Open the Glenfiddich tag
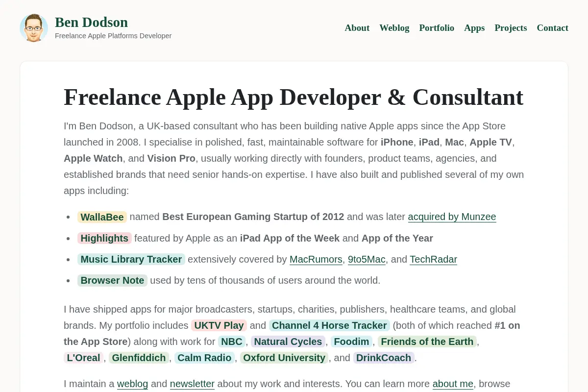This screenshot has width=588, height=392. tap(139, 358)
